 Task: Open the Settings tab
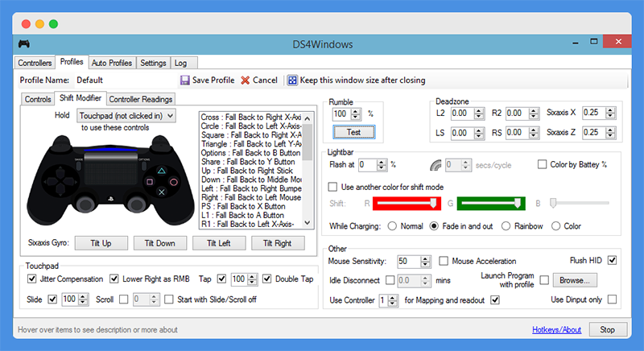(153, 63)
